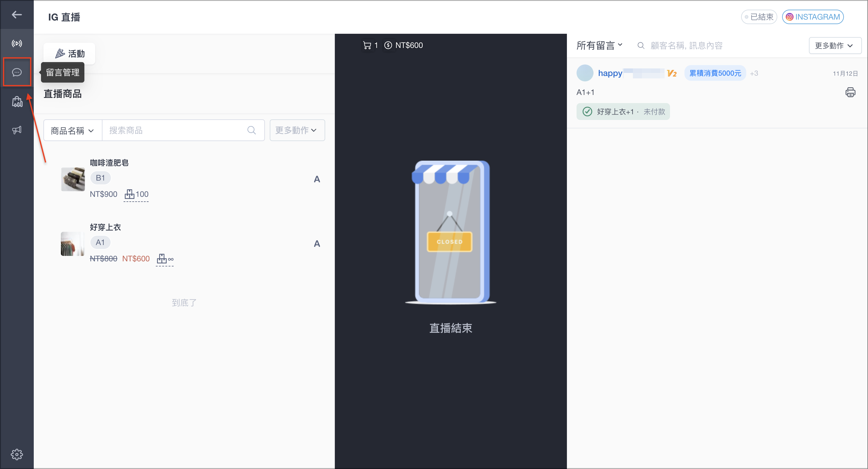Click the A icon on 咖啡渣肥皂 row
This screenshot has height=469, width=868.
317,179
